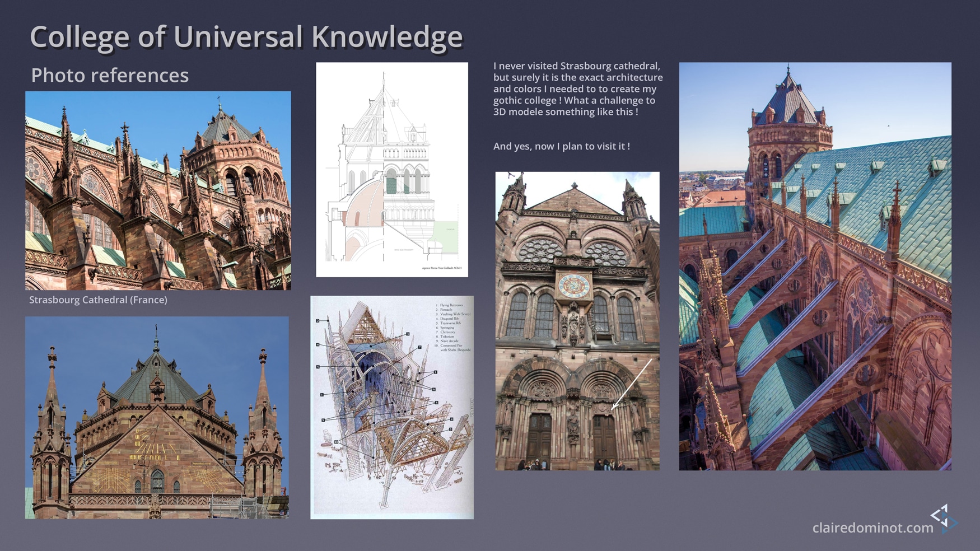Click the "I never visited Strasbourg cathedral" paragraph
The height and width of the screenshot is (551, 980).
pos(578,89)
